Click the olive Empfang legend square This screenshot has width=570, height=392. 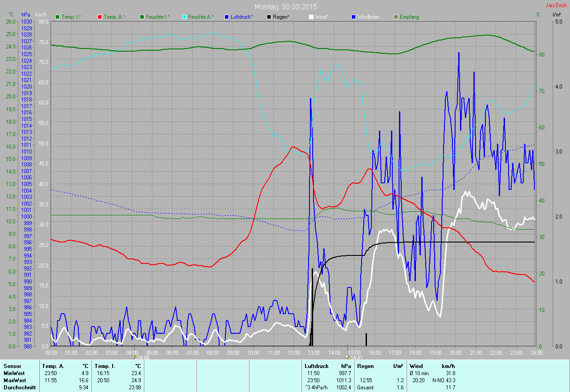pos(396,17)
